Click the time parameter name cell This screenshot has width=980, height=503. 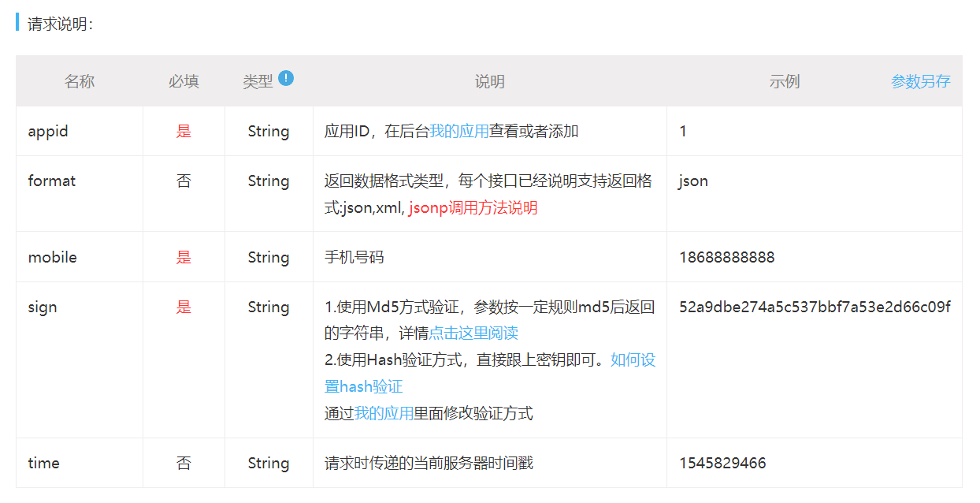[43, 463]
